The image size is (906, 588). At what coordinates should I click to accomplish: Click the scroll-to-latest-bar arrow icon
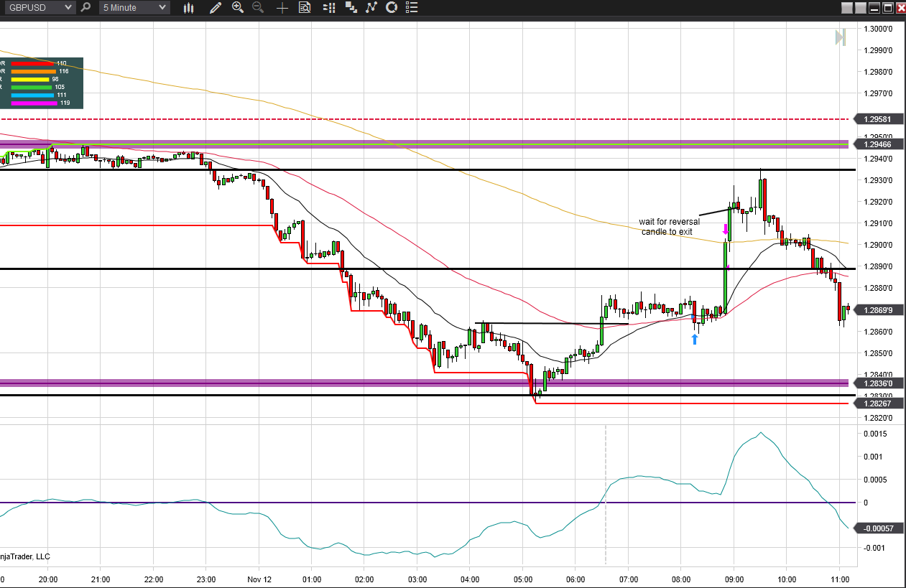pos(841,37)
